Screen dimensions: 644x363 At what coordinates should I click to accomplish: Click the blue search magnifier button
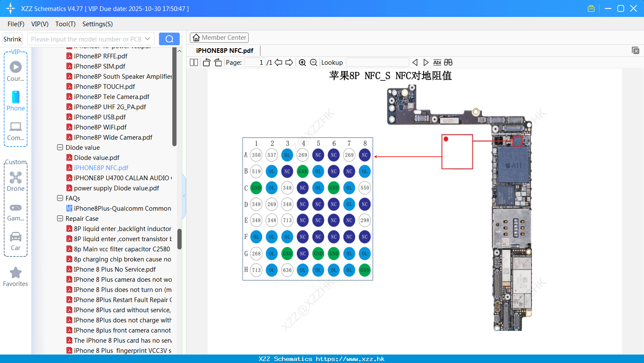(169, 39)
